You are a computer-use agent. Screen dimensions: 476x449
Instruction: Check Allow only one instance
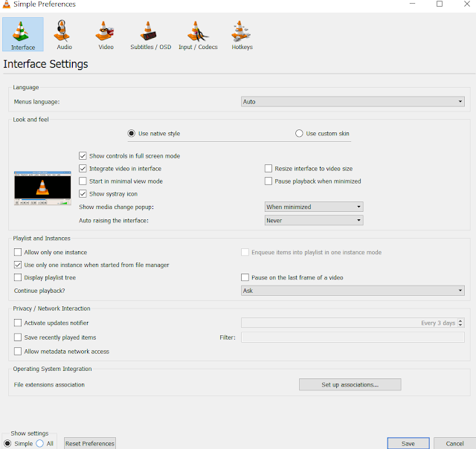pos(18,252)
